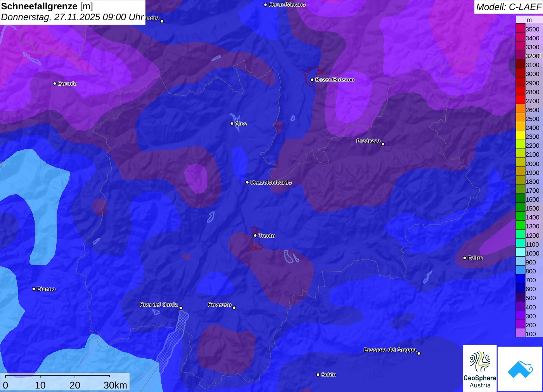Viewport: 543px width, 392px height.
Task: Click the 100 m violet legend swatch
Action: pyautogui.click(x=521, y=333)
